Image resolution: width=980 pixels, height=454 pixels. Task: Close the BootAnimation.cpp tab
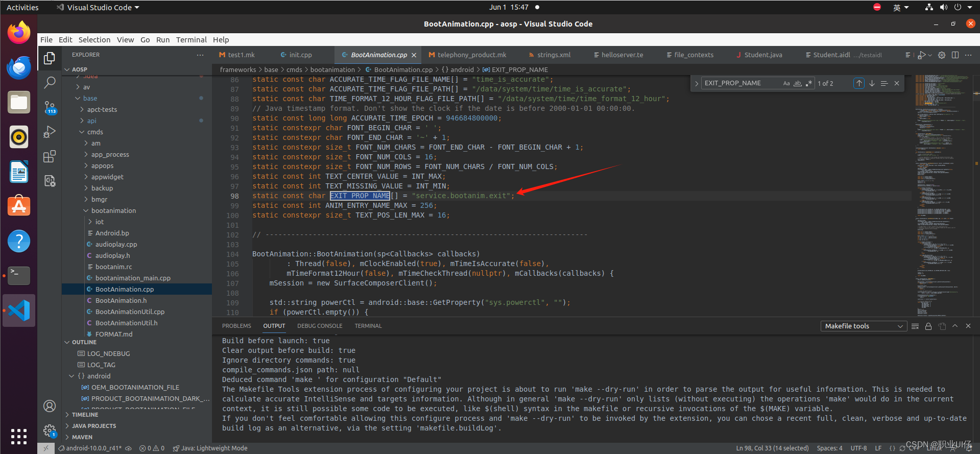point(414,55)
